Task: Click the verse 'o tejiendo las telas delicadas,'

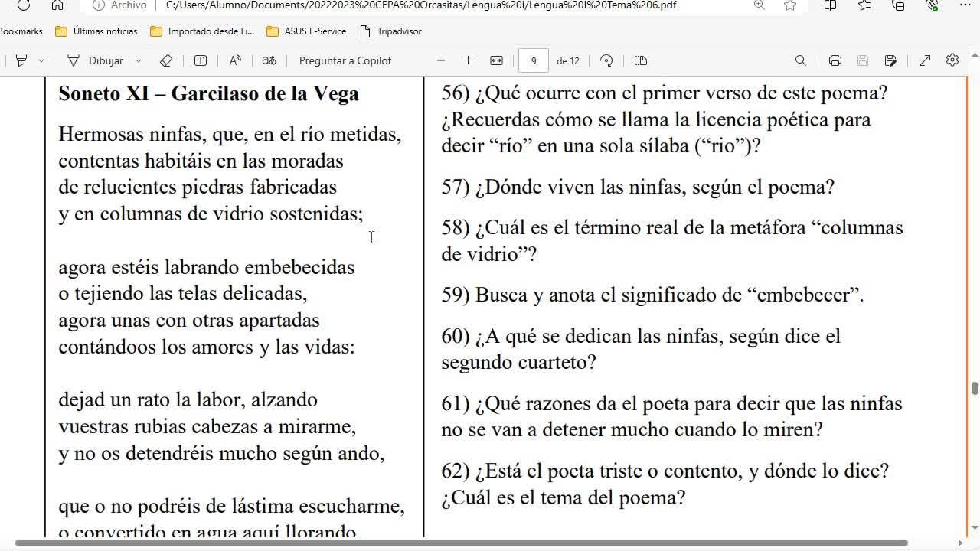Action: pyautogui.click(x=183, y=294)
